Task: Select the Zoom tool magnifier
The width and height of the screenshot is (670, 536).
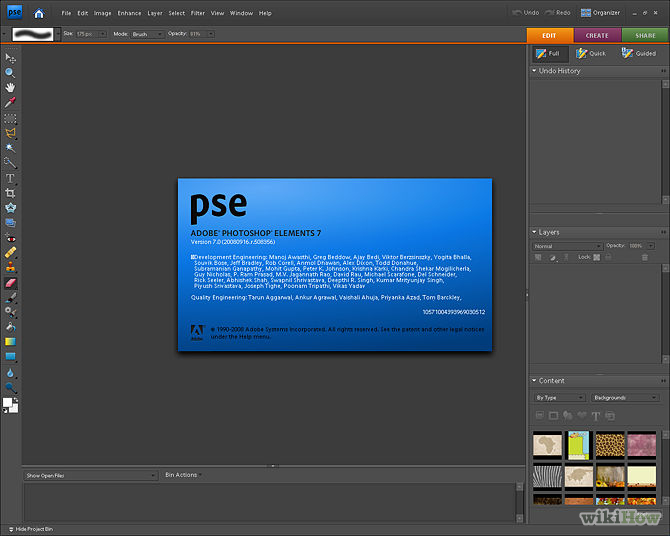Action: tap(10, 73)
